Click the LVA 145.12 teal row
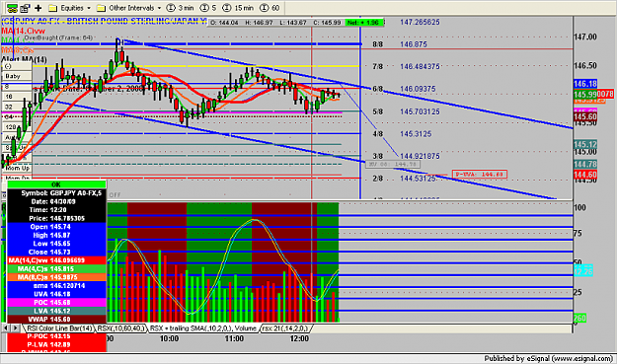 56,311
